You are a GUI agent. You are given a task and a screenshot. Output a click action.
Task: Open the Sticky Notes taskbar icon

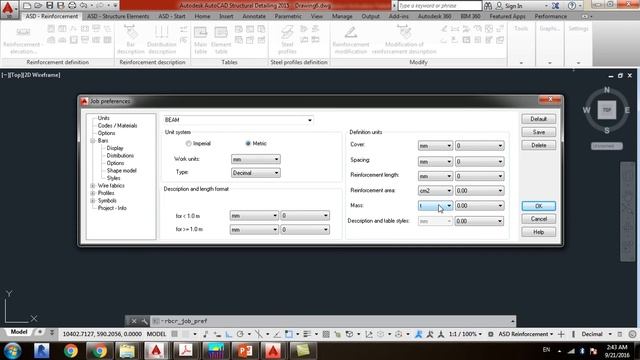[x=303, y=351]
